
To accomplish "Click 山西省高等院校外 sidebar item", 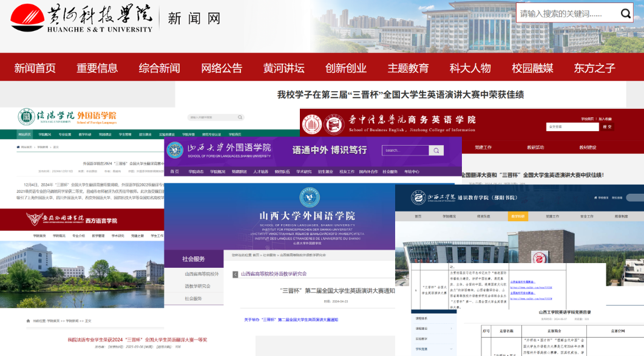I will click(202, 274).
